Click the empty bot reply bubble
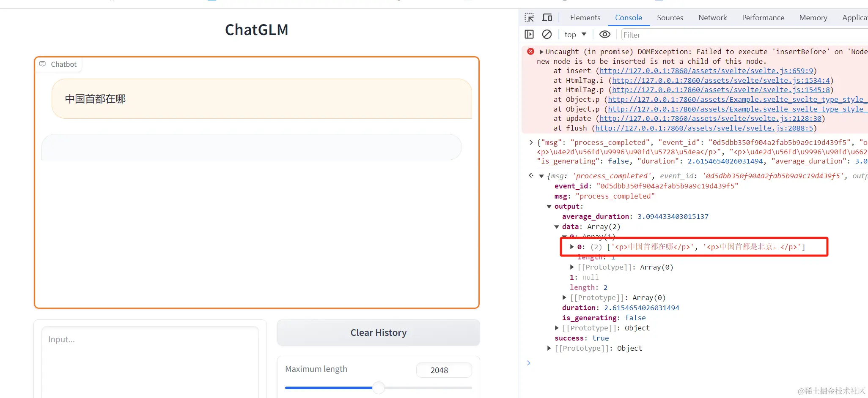868x398 pixels. pos(251,147)
